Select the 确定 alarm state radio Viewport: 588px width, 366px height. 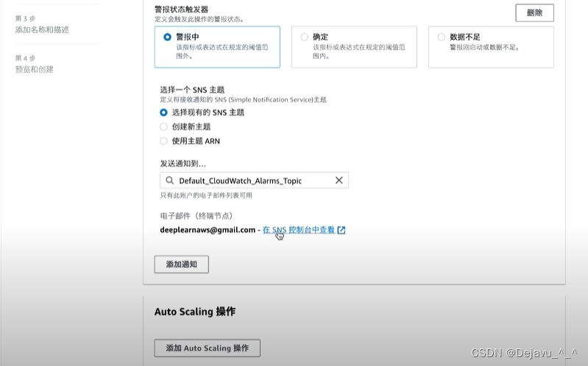point(304,37)
